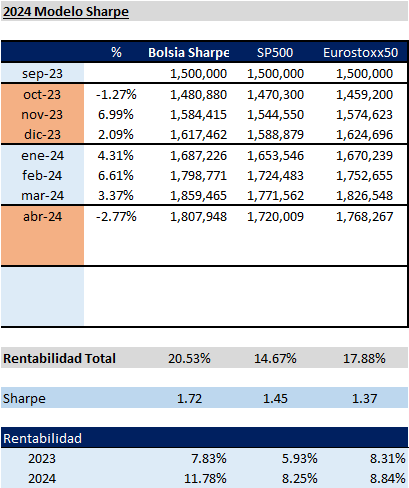Click 2023 return 8.31%
Image resolution: width=409 pixels, height=488 pixels.
click(388, 459)
